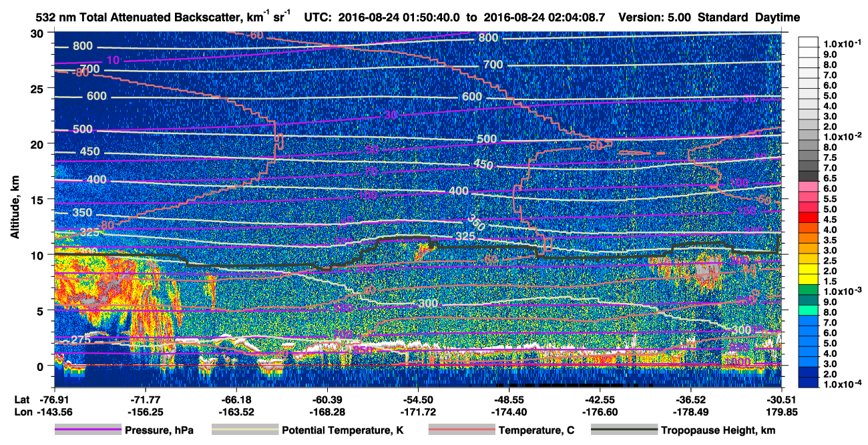This screenshot has height=445, width=868.
Task: Click the 'Lat' row label
Action: click(22, 400)
